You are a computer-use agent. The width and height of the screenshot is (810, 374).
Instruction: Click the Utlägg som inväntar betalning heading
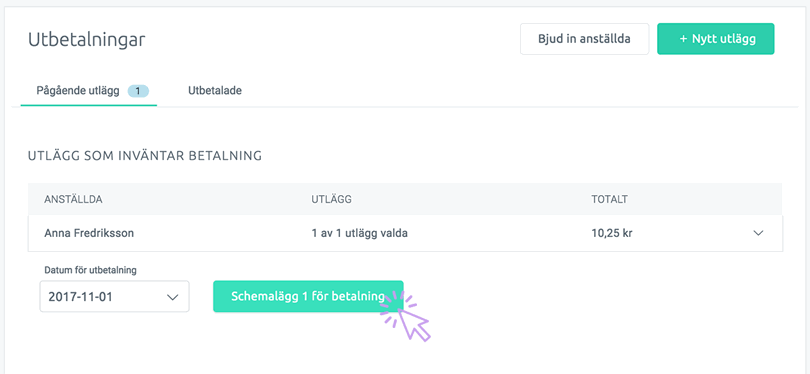click(x=145, y=155)
